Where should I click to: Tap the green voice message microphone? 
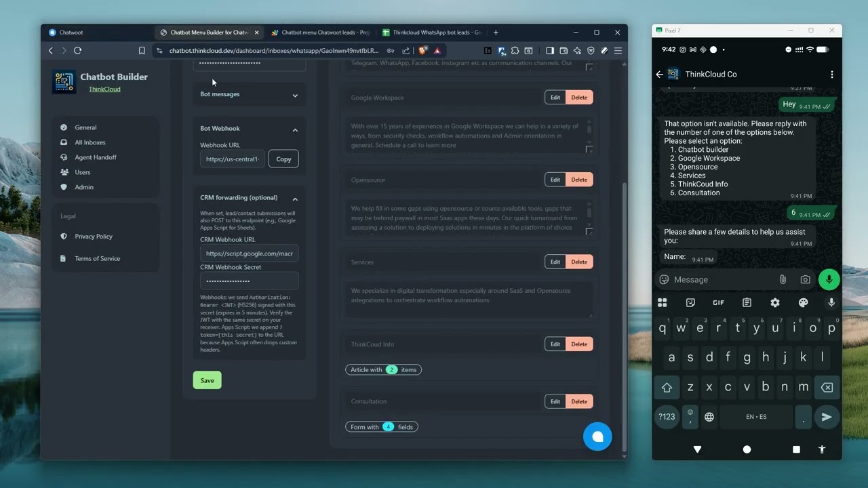829,279
